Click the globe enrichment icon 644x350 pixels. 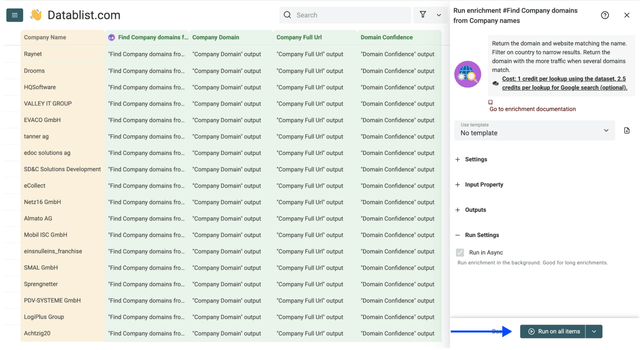pos(467,74)
